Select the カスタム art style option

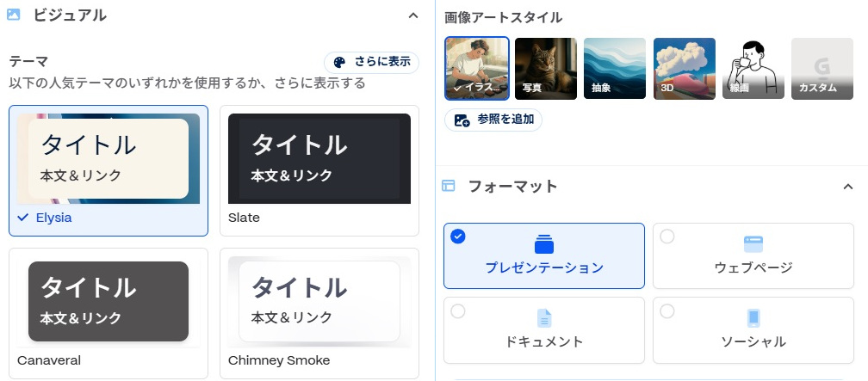point(822,68)
